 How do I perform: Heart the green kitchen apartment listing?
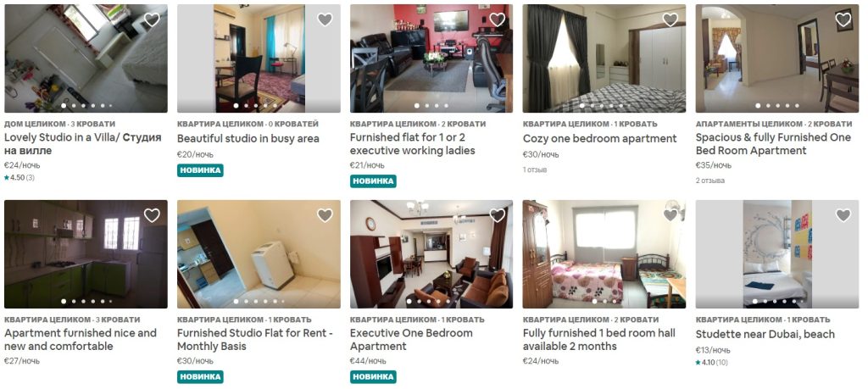coord(152,215)
